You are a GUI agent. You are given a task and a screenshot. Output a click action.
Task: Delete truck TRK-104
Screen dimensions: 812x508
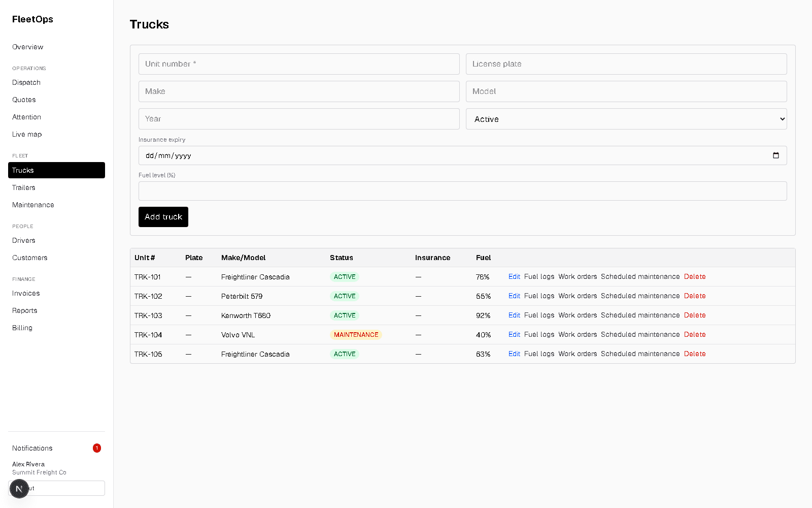[x=695, y=334]
